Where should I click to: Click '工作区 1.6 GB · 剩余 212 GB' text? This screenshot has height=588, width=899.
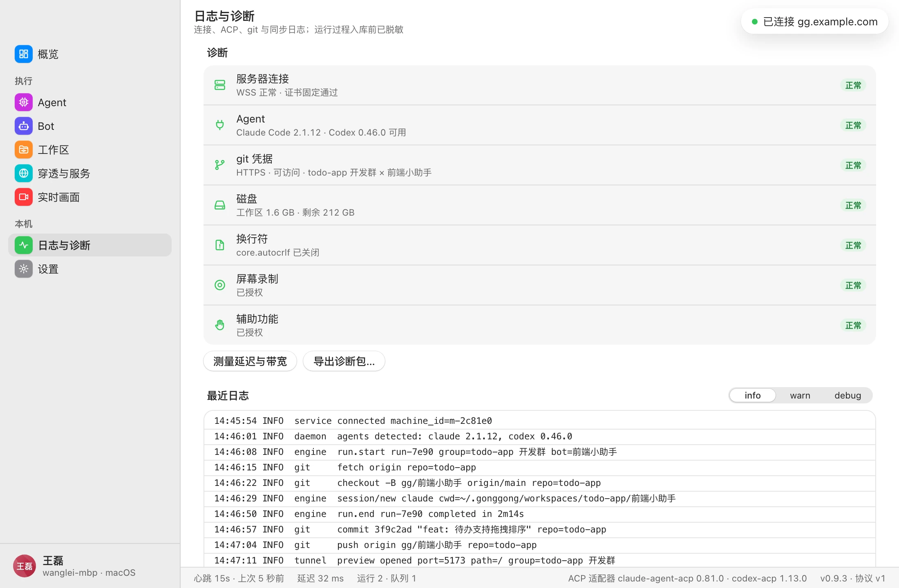[x=295, y=212]
